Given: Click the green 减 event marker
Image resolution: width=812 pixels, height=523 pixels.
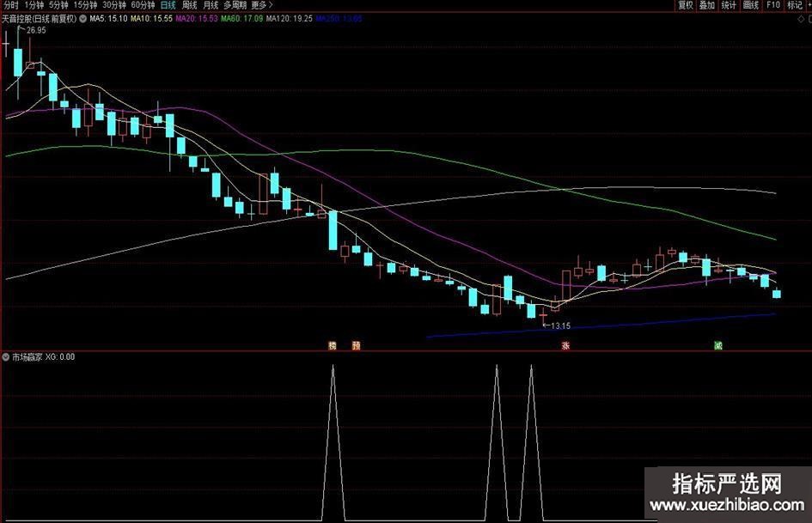Looking at the screenshot, I should coord(717,345).
